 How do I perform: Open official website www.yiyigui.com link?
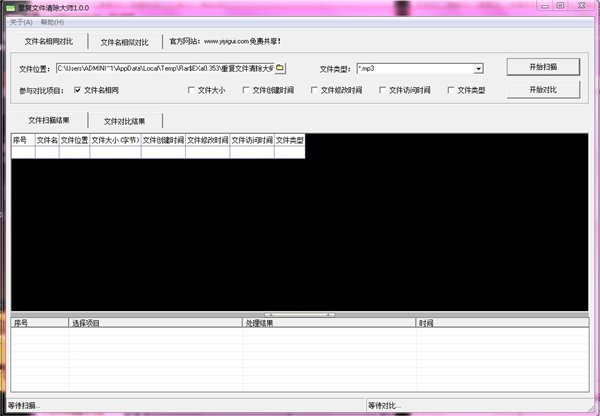point(227,41)
